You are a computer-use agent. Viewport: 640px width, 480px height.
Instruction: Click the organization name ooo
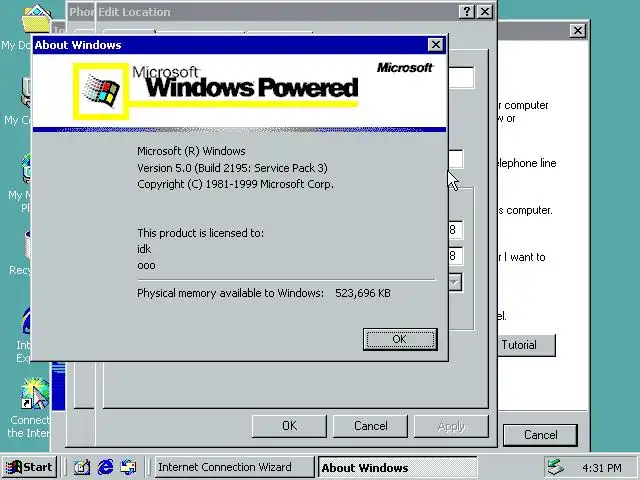146,266
